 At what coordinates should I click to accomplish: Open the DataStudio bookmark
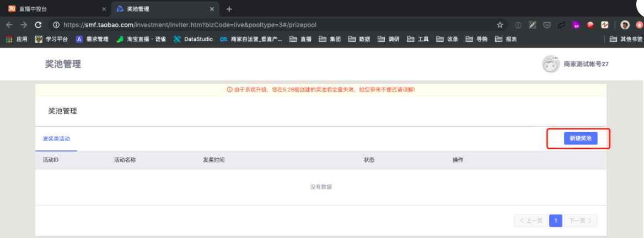[193, 40]
